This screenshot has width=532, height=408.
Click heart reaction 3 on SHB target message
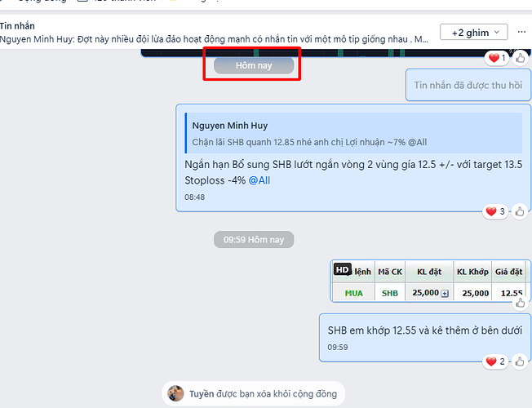tap(495, 211)
